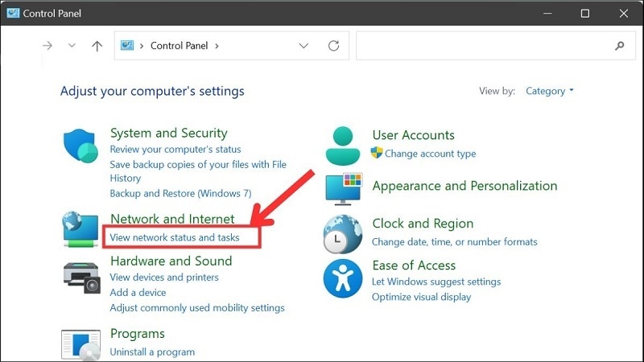The width and height of the screenshot is (644, 362).
Task: Click the User Accounts person icon
Action: [x=343, y=146]
